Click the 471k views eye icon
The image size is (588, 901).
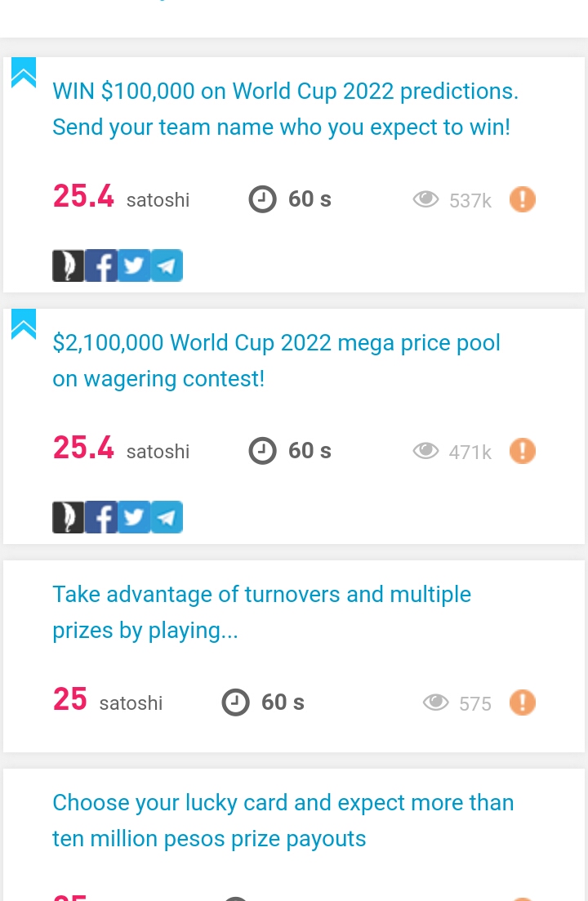click(x=425, y=451)
